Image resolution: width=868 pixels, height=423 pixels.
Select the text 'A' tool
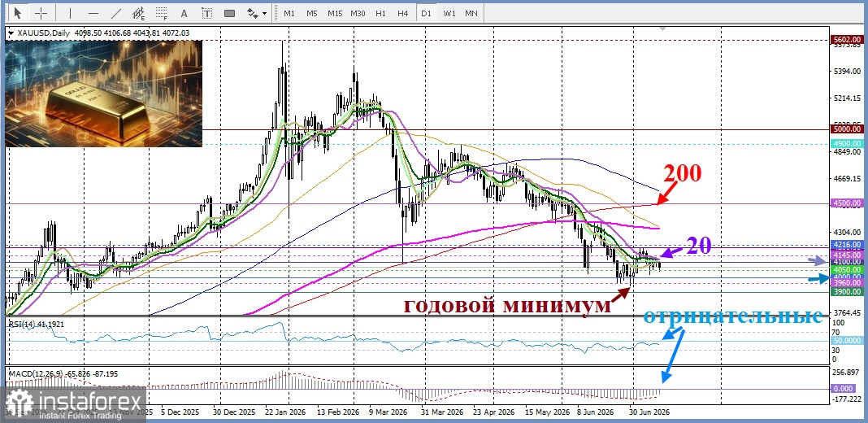coord(184,13)
